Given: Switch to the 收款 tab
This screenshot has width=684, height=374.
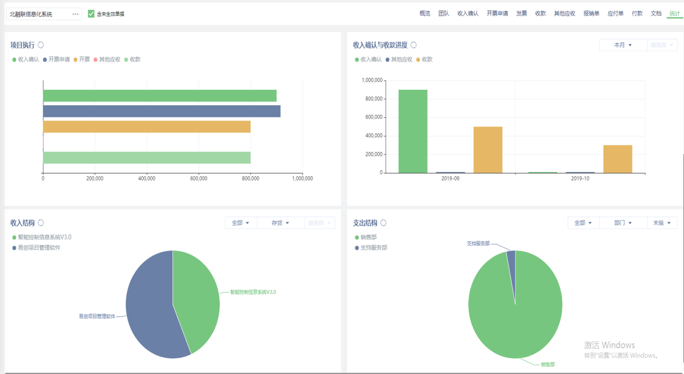Looking at the screenshot, I should 540,14.
